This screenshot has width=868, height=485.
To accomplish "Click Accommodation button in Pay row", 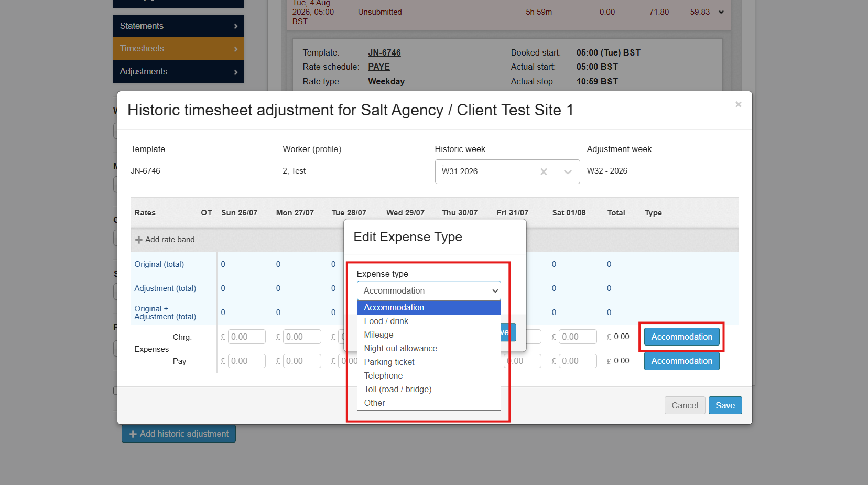I will [x=681, y=361].
